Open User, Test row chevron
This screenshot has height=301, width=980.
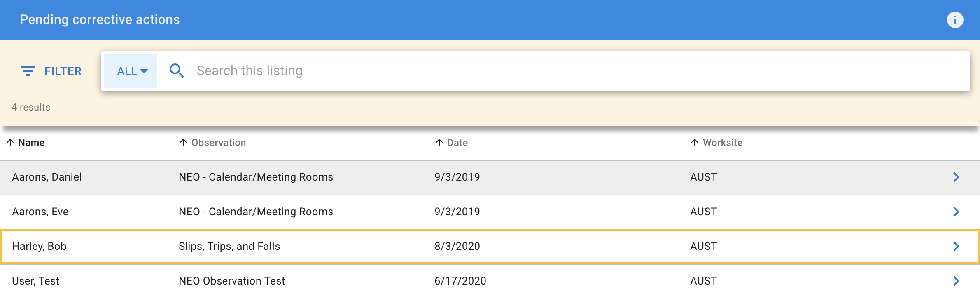[x=956, y=281]
